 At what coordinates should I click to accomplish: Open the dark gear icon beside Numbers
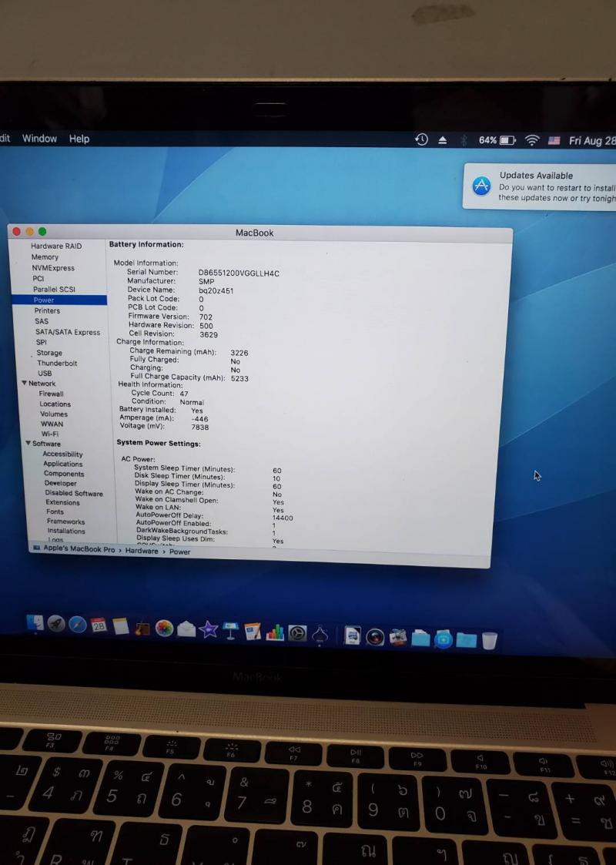click(x=297, y=633)
